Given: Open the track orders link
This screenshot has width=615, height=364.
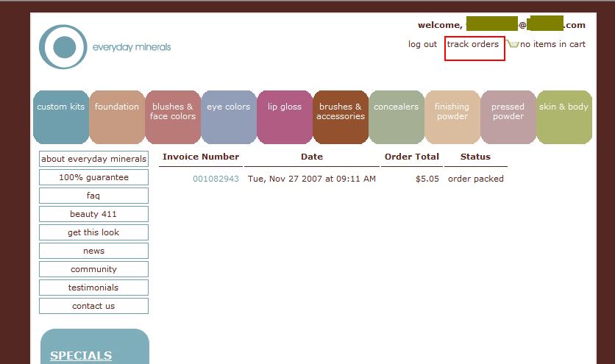Looking at the screenshot, I should (472, 44).
